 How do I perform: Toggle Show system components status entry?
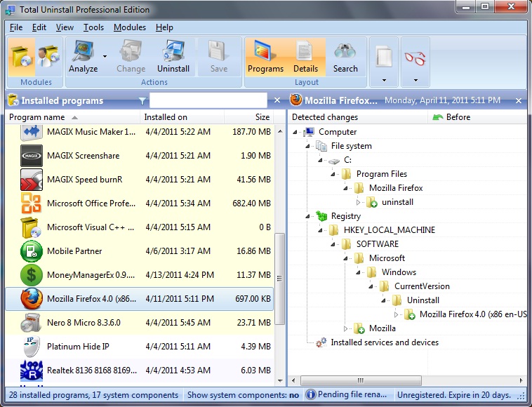click(243, 395)
